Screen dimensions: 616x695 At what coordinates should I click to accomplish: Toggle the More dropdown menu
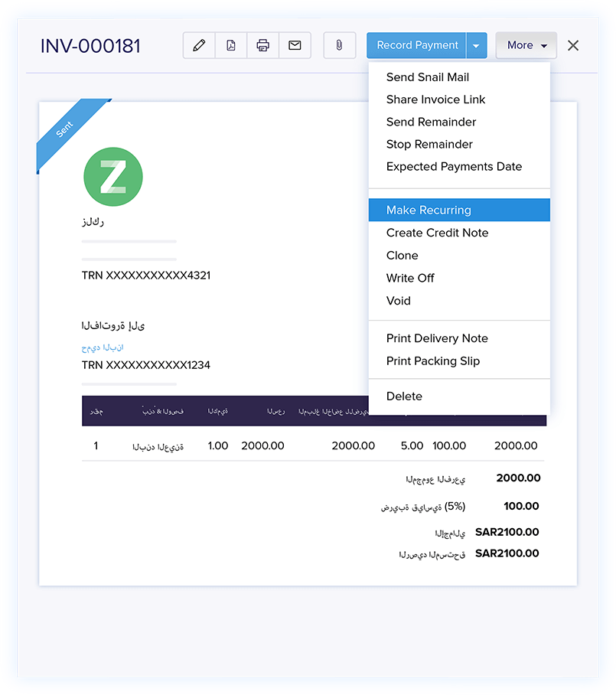[526, 45]
